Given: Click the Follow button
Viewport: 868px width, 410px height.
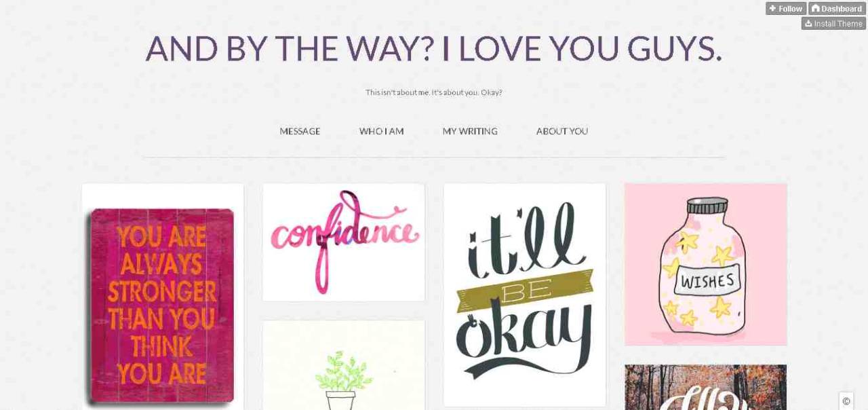Looking at the screenshot, I should (x=785, y=8).
